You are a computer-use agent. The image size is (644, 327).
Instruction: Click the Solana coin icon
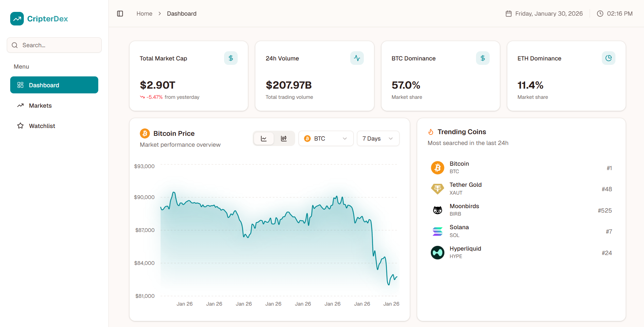[x=437, y=232]
